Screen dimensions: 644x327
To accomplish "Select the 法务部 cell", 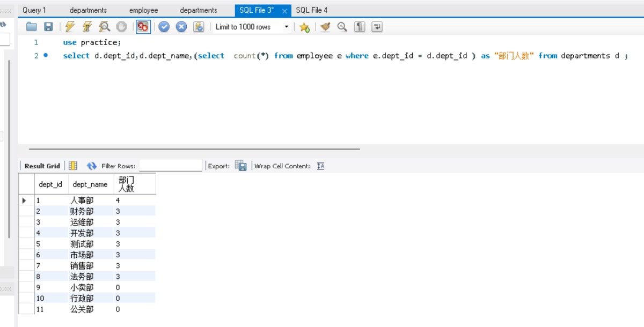I will [x=91, y=277].
